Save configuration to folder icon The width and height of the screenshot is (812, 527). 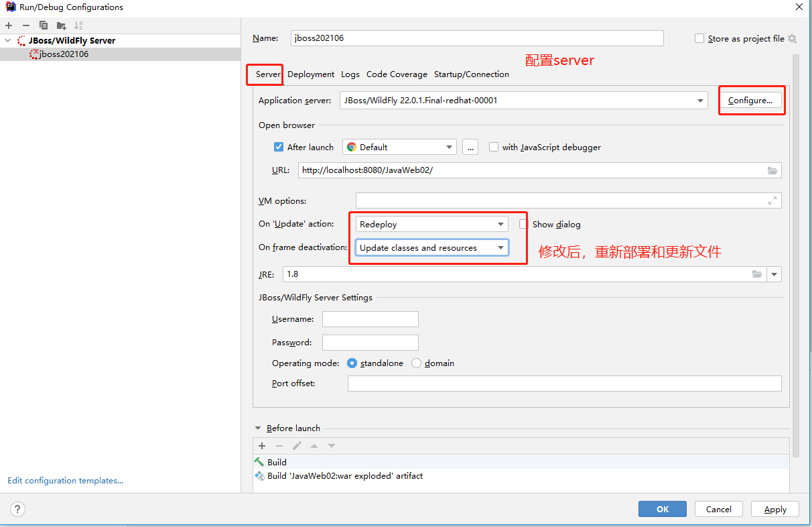[61, 25]
